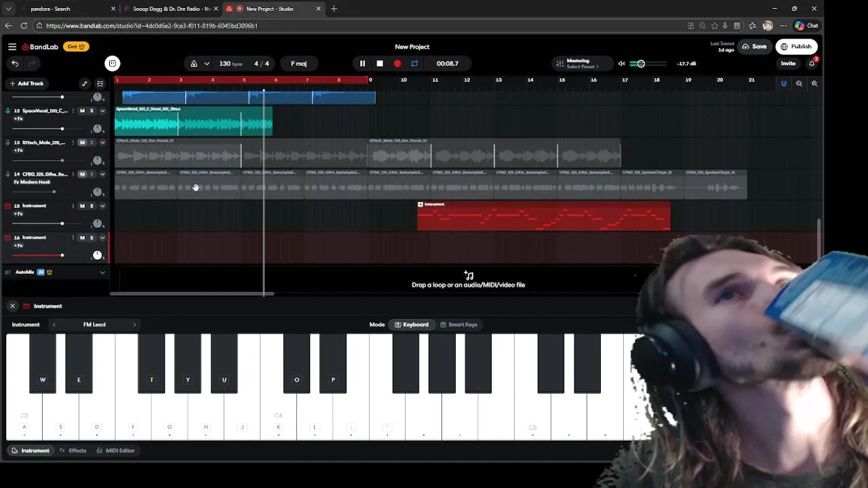Mute track 13 IDTech_Male
This screenshot has width=868, height=488.
point(82,142)
